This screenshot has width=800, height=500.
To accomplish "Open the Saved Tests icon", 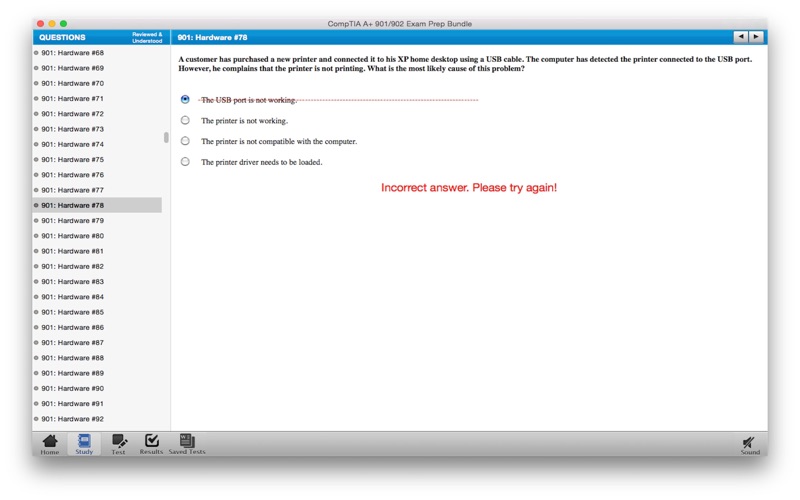I will (x=187, y=444).
